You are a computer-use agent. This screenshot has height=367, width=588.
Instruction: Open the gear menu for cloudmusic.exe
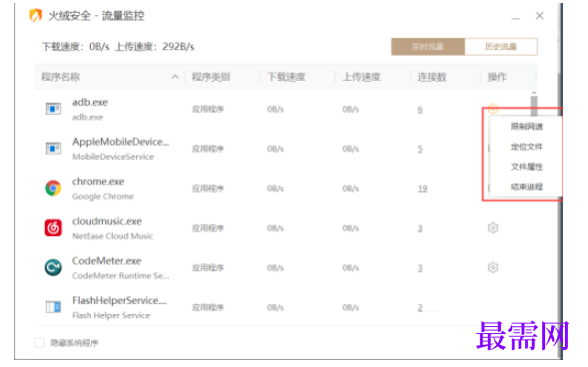[x=493, y=227]
